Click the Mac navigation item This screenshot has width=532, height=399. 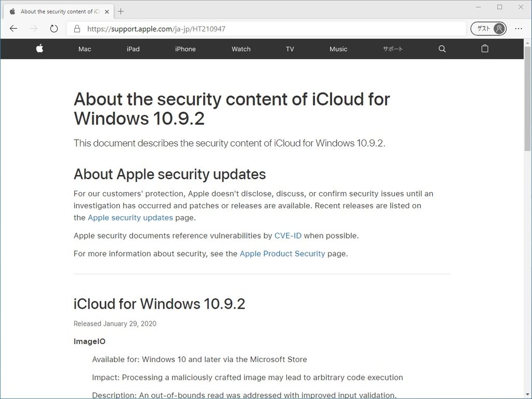pyautogui.click(x=85, y=49)
